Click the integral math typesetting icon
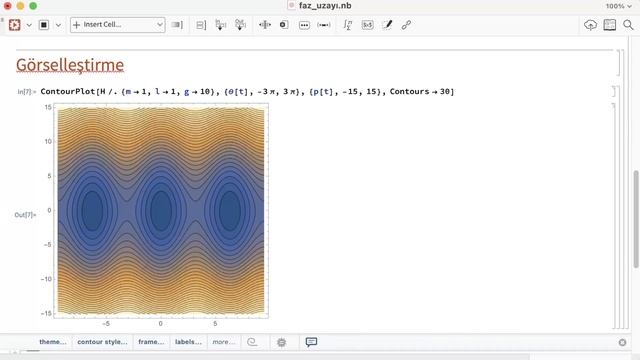Image resolution: width=640 pixels, height=360 pixels. [x=348, y=25]
